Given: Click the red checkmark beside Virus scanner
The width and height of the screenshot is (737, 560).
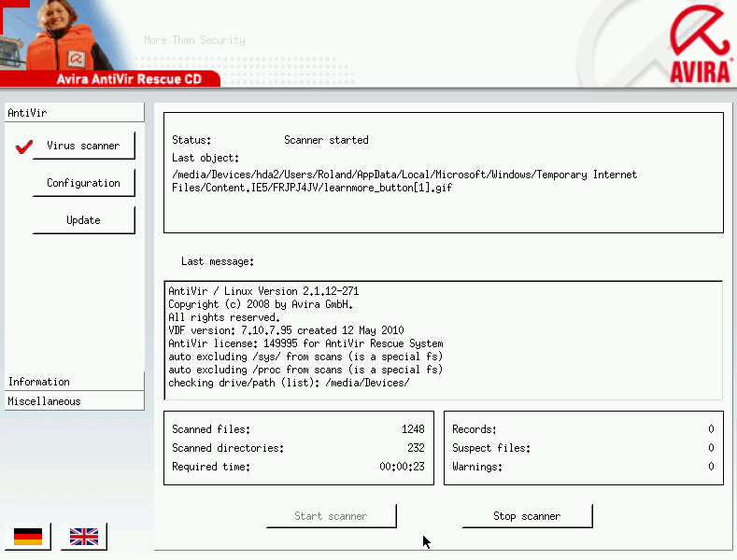Looking at the screenshot, I should point(23,147).
